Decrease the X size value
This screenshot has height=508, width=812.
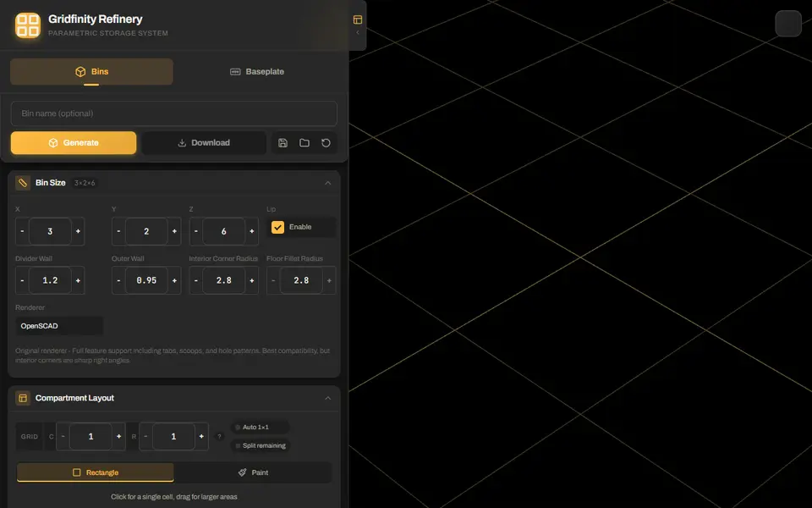22,231
